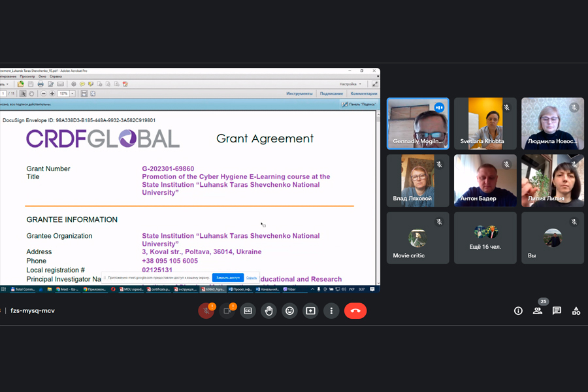Select Svetlana Khobta video tile
The height and width of the screenshot is (392, 588).
pyautogui.click(x=485, y=123)
